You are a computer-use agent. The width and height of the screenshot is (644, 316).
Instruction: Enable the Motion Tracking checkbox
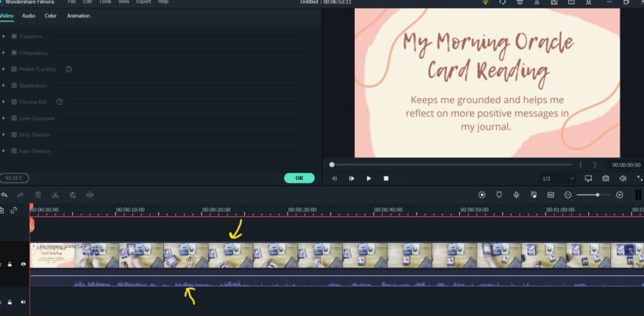[14, 69]
